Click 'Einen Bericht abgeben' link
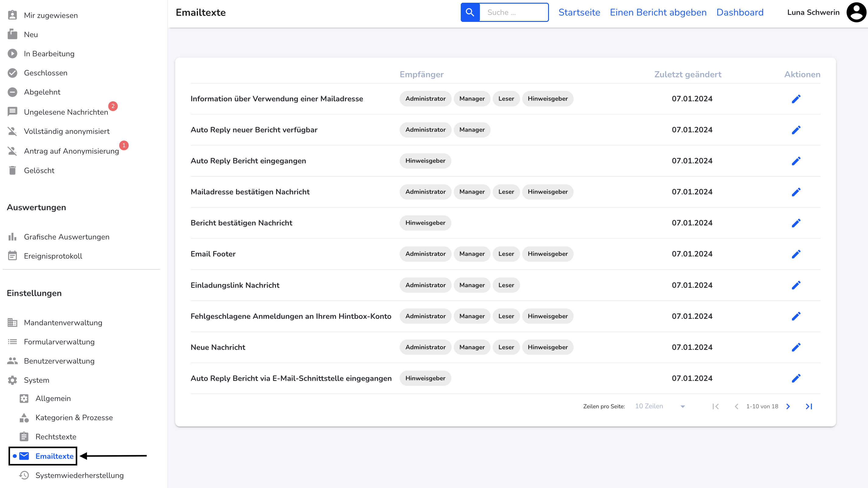Image resolution: width=868 pixels, height=488 pixels. [658, 12]
